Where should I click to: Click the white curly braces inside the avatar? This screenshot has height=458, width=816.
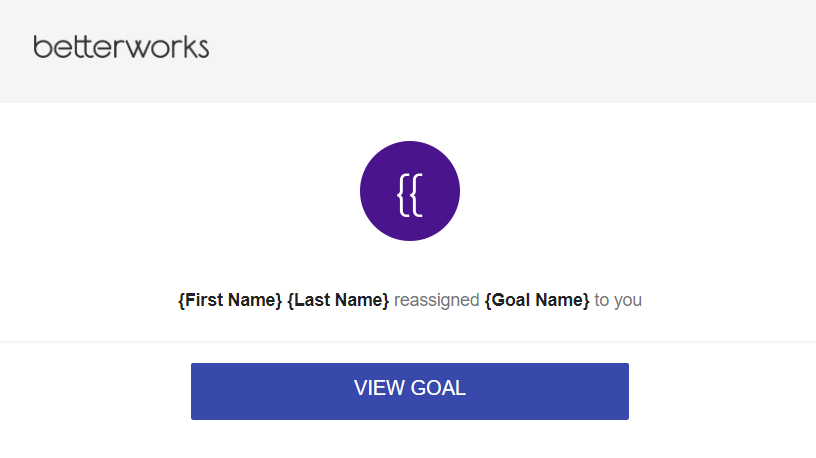pyautogui.click(x=410, y=195)
